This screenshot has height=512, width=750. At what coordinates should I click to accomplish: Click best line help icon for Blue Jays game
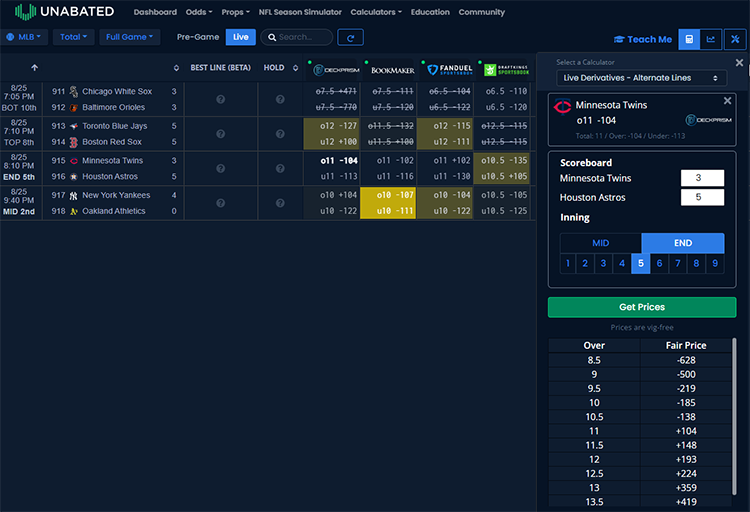(221, 134)
